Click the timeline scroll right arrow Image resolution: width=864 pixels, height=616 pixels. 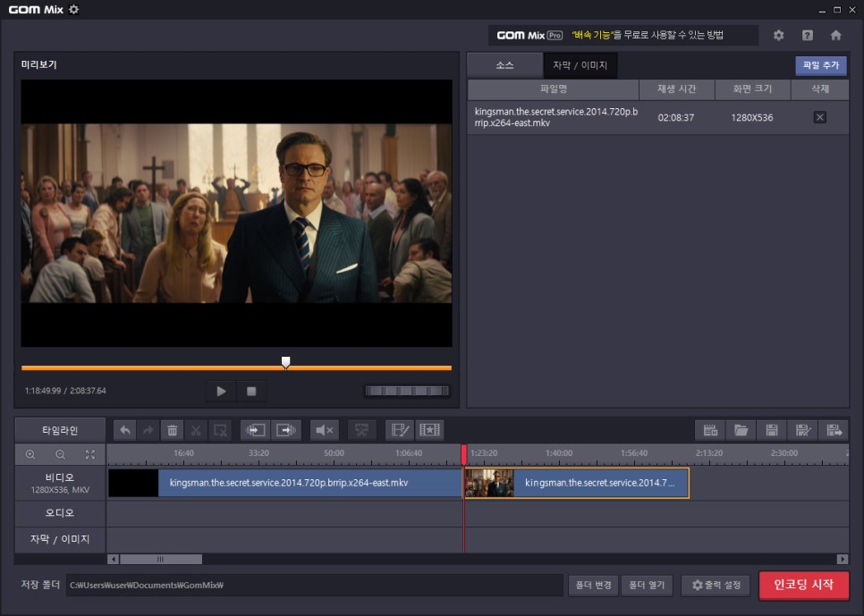tap(842, 559)
